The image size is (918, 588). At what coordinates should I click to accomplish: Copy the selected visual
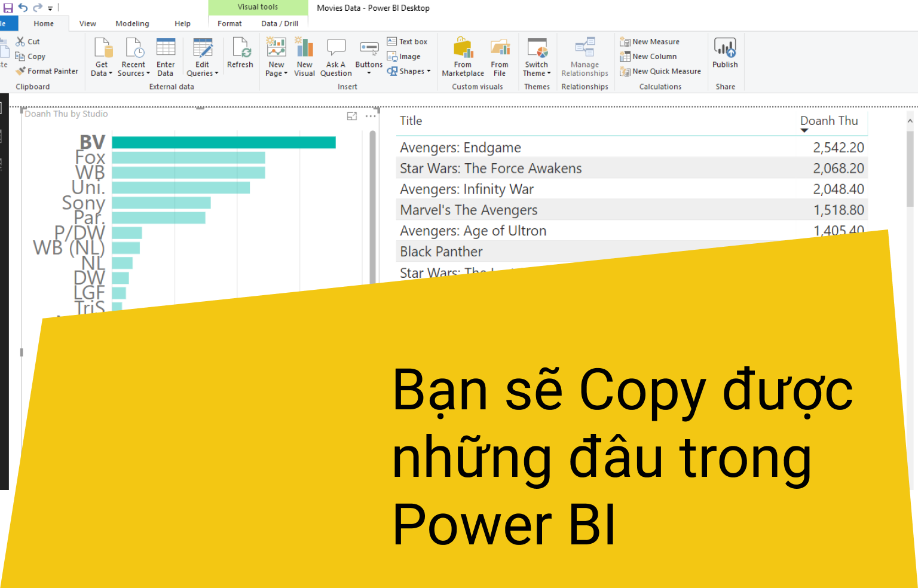click(x=30, y=56)
